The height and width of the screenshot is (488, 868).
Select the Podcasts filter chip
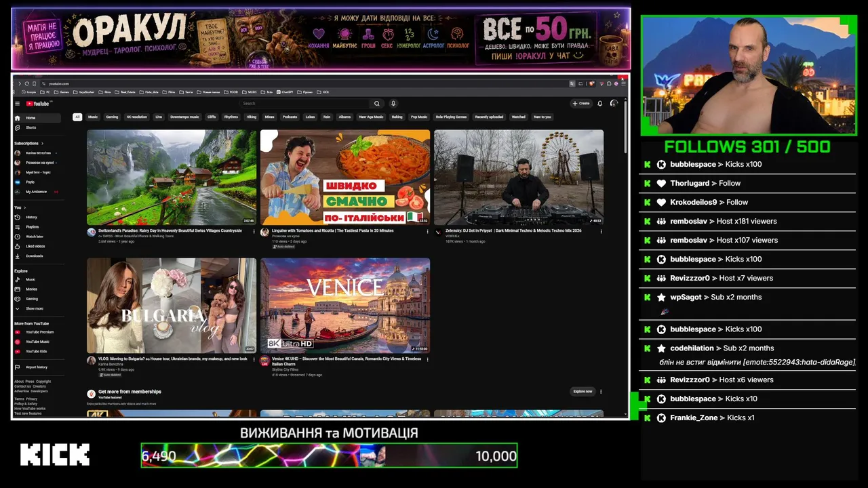point(290,117)
